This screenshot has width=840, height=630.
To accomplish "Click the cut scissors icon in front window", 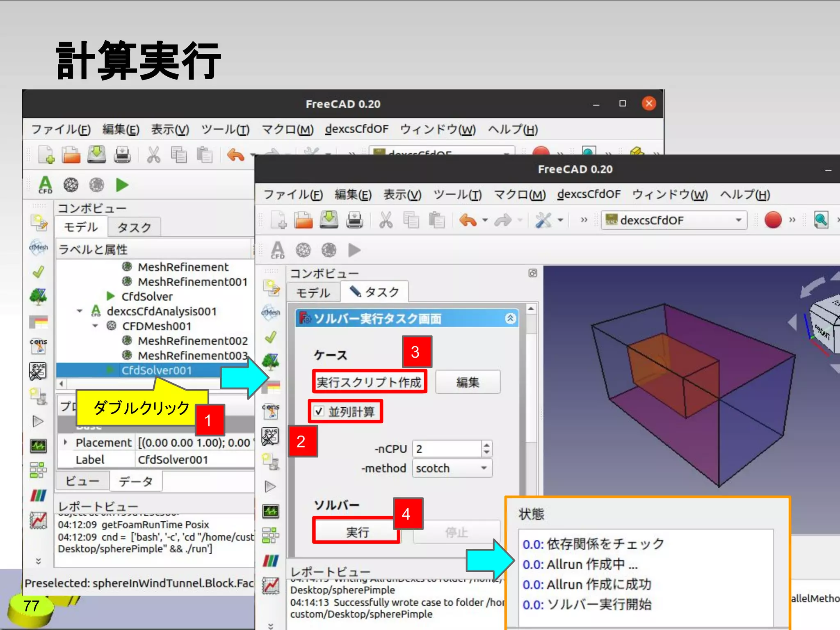I will click(386, 220).
